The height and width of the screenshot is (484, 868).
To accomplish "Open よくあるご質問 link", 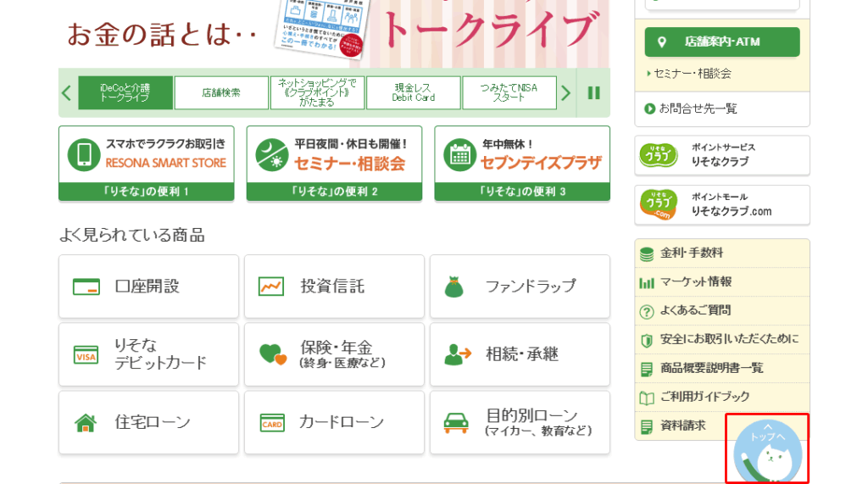I will coord(722,311).
